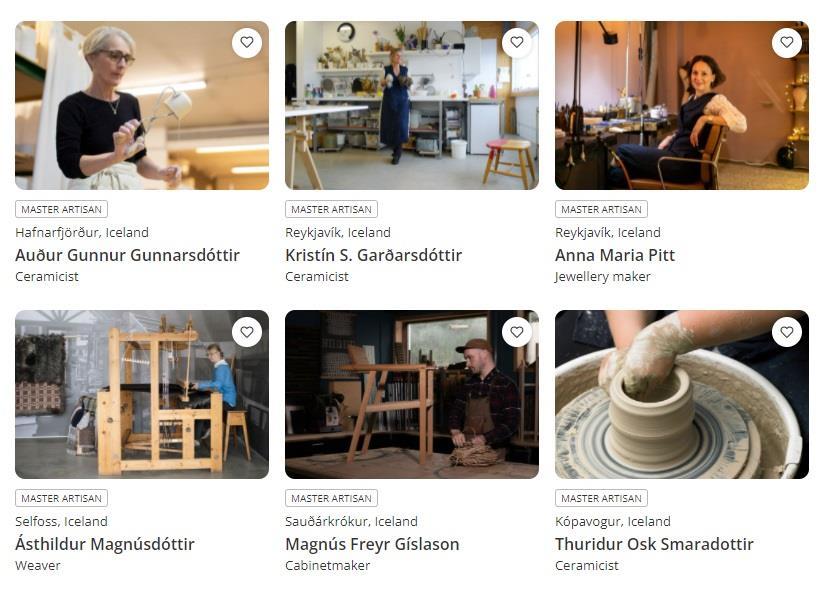Favorite Auður Gunnur Gunnarsdóttir with heart icon

247,42
